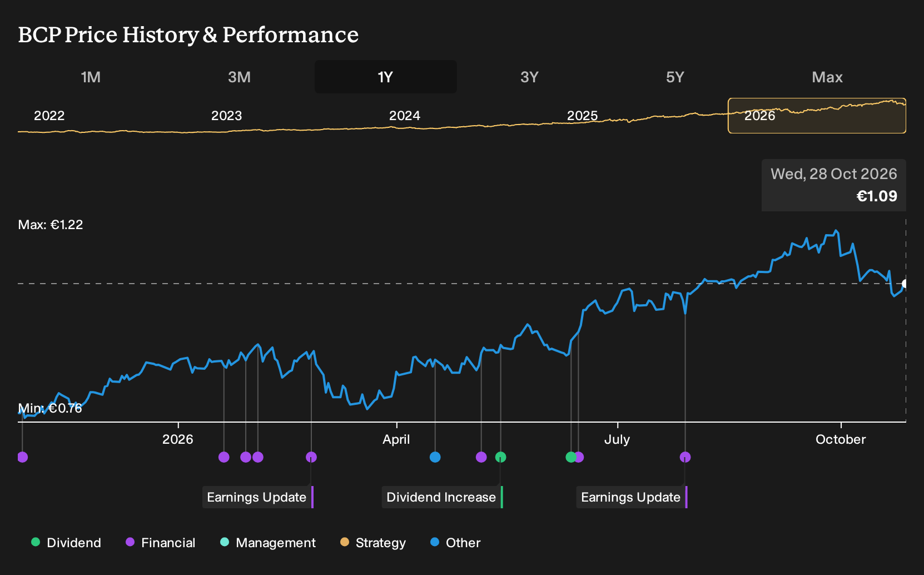Show the Max time range
This screenshot has width=924, height=575.
[x=827, y=77]
